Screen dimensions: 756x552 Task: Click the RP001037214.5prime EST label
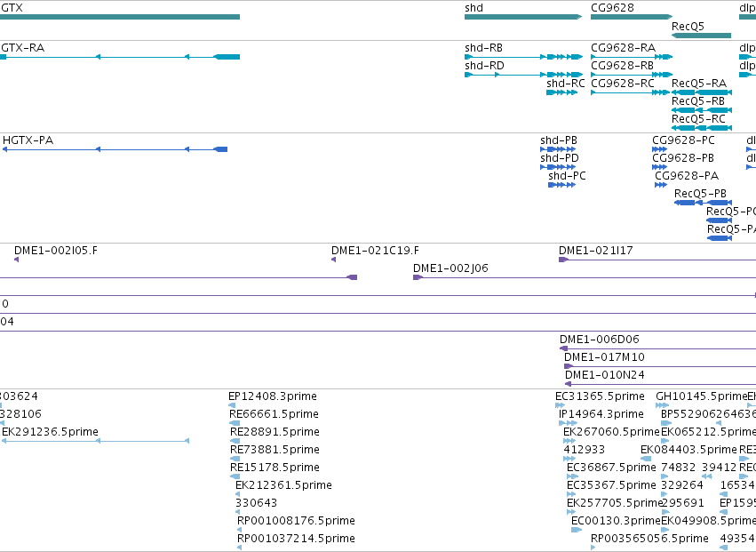pyautogui.click(x=296, y=539)
